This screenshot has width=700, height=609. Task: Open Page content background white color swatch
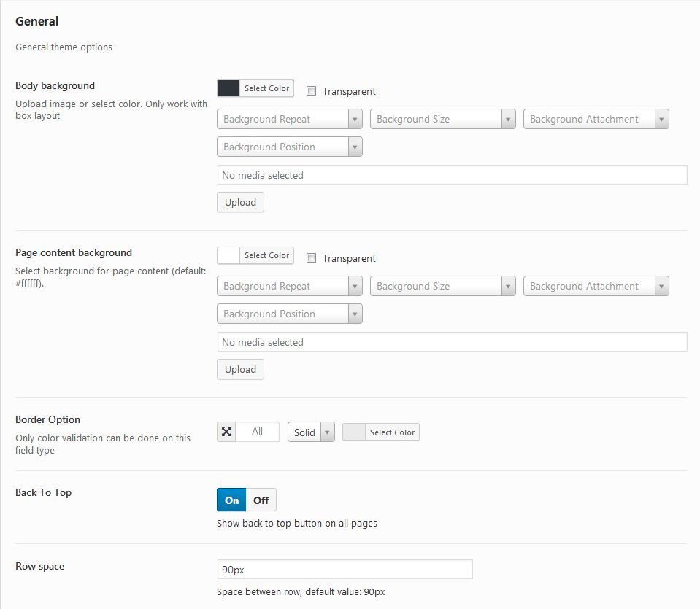pos(228,255)
